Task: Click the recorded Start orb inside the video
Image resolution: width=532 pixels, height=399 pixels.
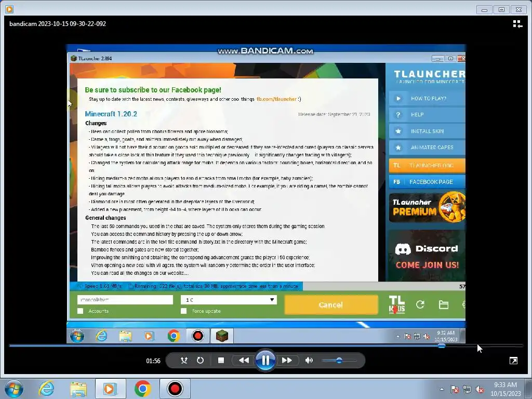Action: point(77,336)
